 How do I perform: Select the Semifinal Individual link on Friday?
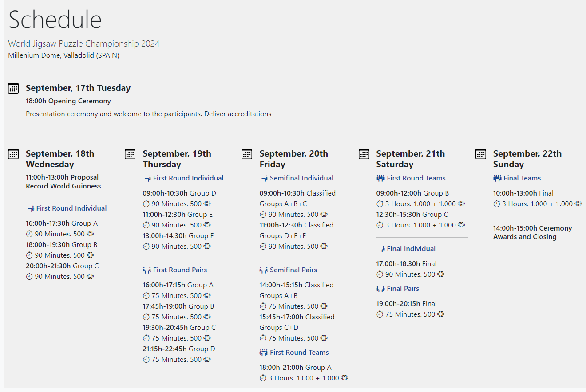[x=301, y=178]
